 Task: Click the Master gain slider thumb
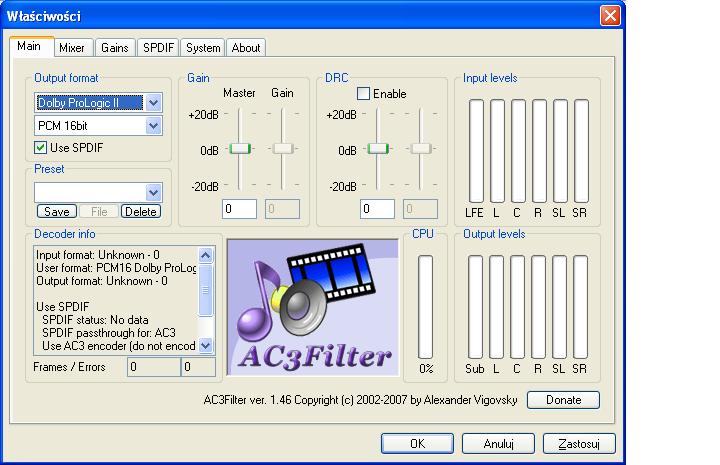click(240, 149)
